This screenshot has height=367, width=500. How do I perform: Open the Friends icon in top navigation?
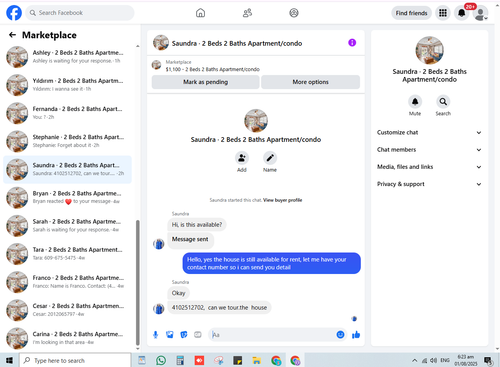[247, 13]
